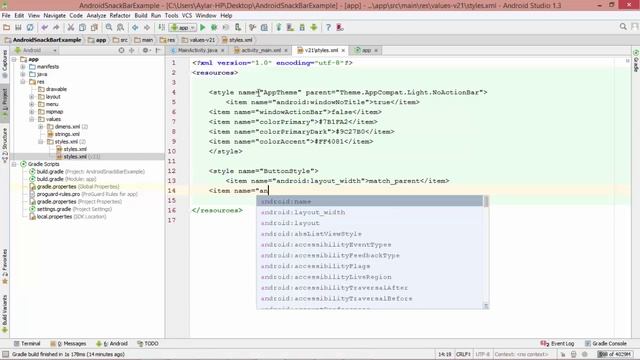Open the Terminal tool window
Viewport: 640px width, 360px height.
[x=27, y=344]
